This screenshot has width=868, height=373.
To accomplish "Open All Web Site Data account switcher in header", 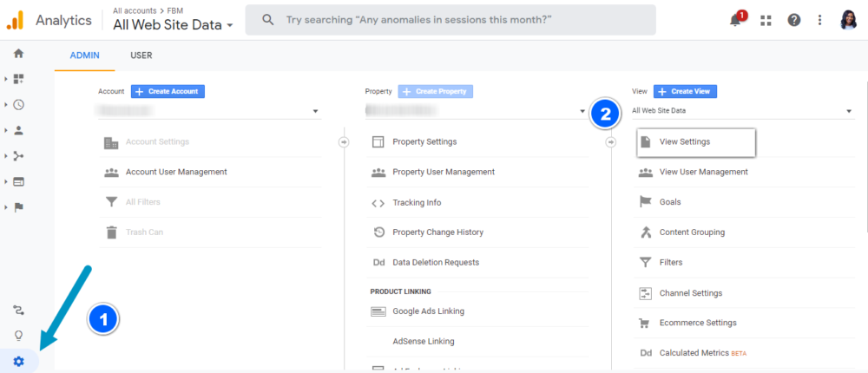I will coord(173,25).
